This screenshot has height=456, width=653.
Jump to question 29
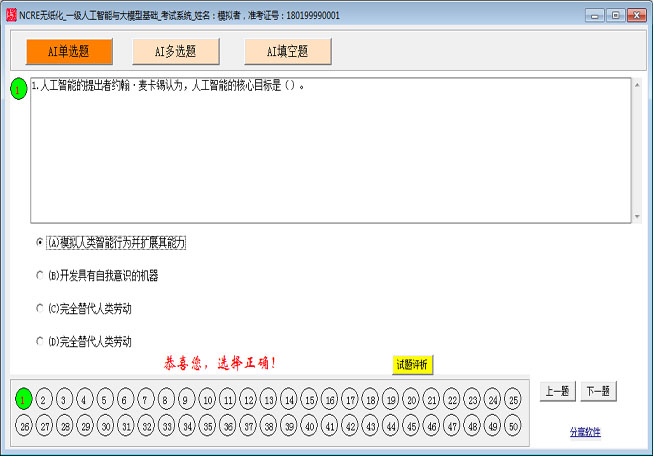point(85,426)
